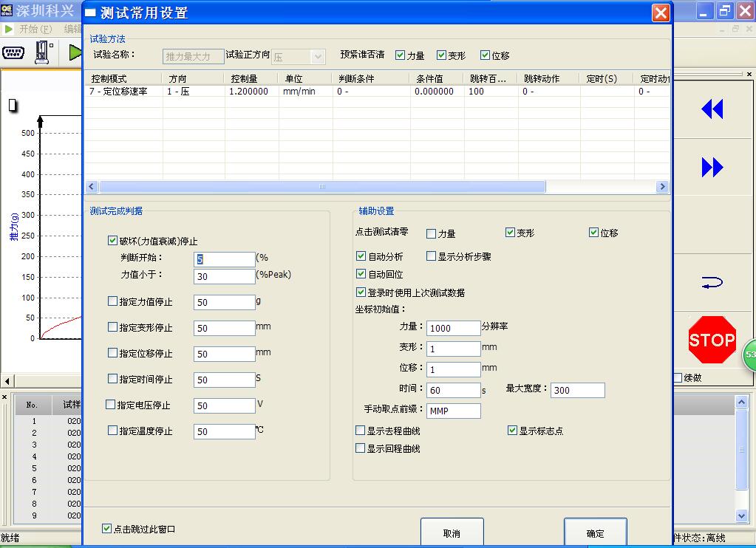Click the graph scroll-left arrow
The image size is (756, 548).
[7, 381]
